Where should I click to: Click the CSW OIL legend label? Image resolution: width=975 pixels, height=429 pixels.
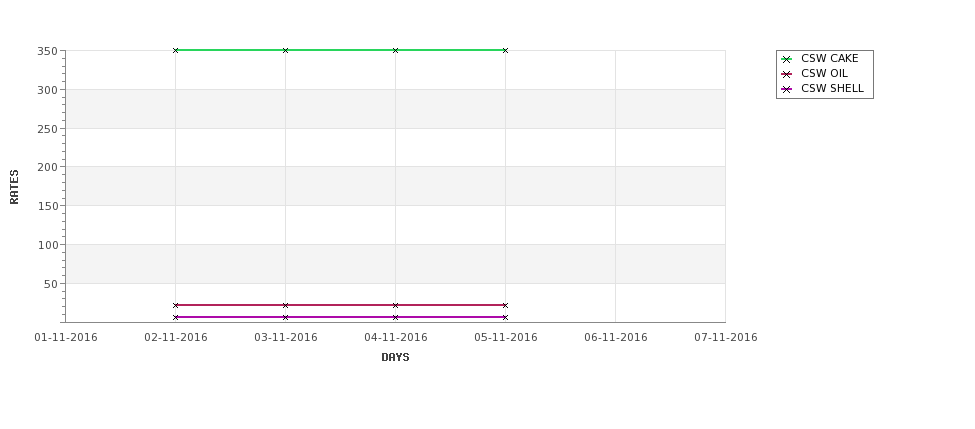tap(824, 73)
